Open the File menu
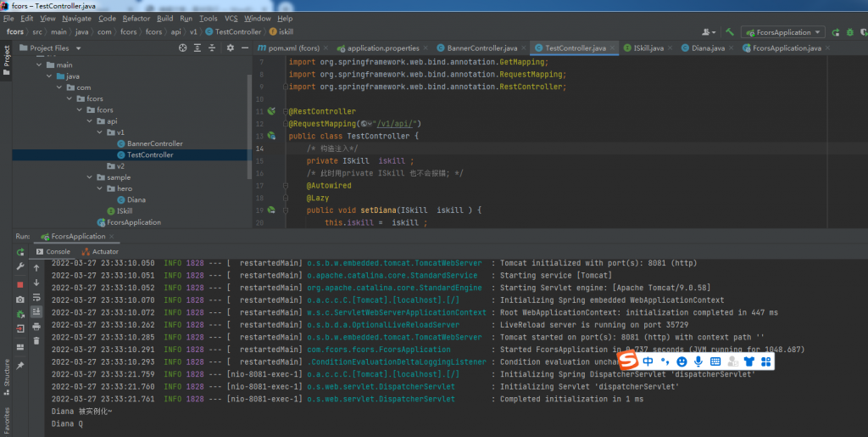This screenshot has height=437, width=868. 8,19
